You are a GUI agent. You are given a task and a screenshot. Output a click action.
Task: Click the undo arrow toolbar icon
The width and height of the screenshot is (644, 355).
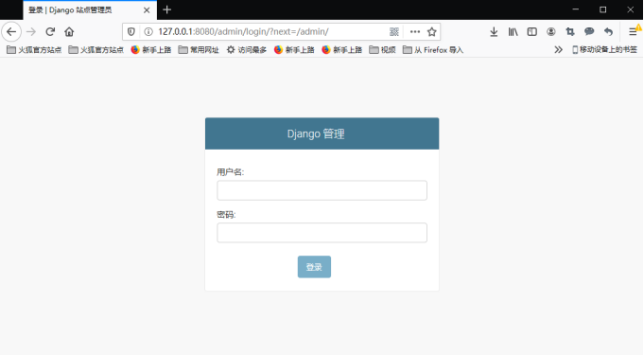click(x=608, y=31)
